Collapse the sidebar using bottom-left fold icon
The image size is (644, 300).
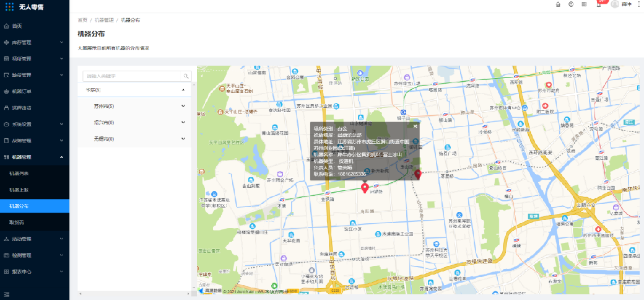point(6,294)
